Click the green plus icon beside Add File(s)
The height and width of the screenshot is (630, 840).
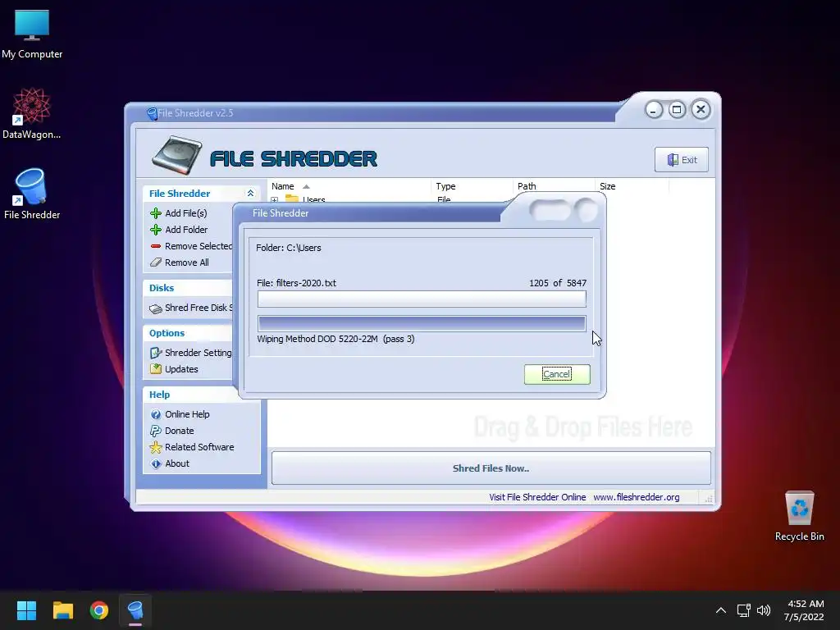point(156,213)
